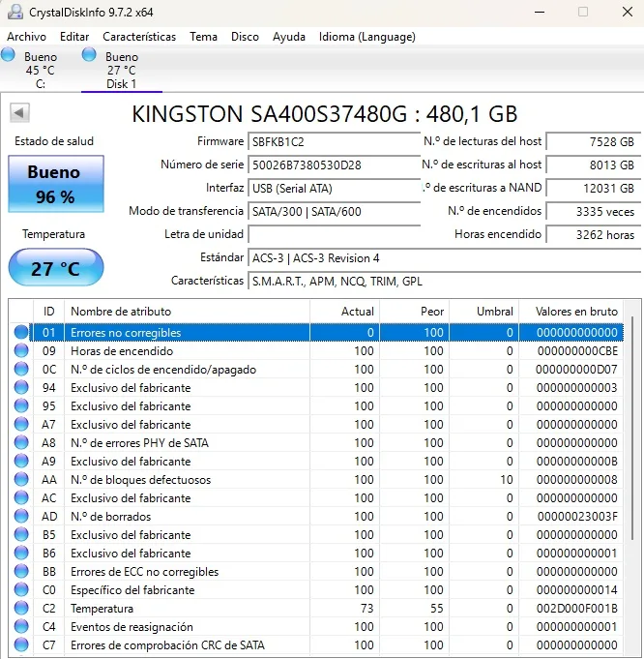Click the 27 °C temperature button
This screenshot has width=644, height=659.
(x=56, y=268)
